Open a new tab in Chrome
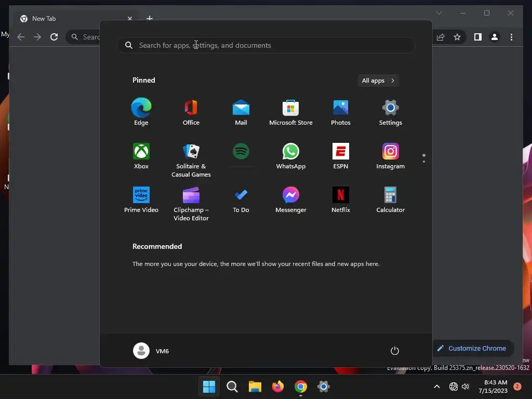This screenshot has width=532, height=399. [150, 18]
